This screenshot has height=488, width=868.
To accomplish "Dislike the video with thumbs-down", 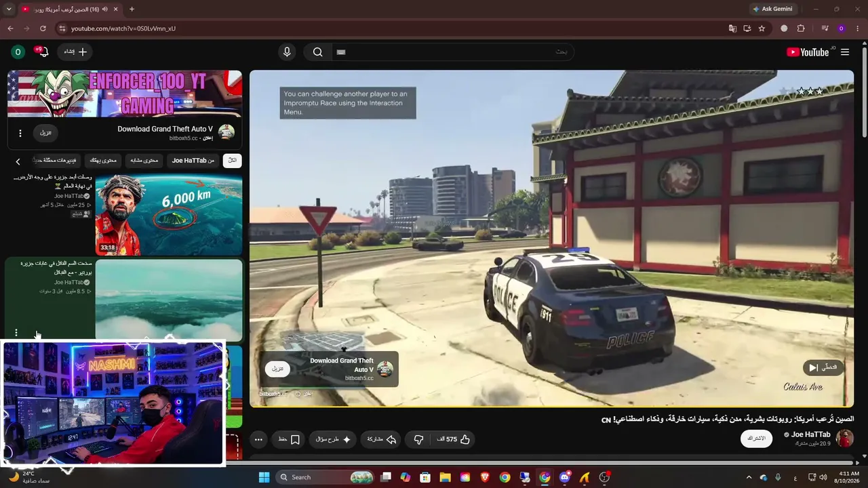I will coord(418,439).
